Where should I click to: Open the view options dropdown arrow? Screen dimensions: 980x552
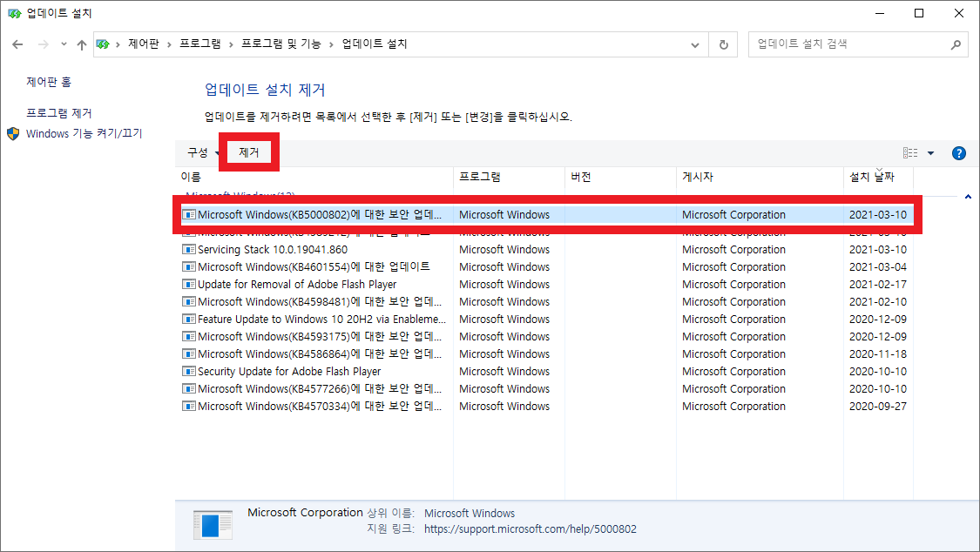tap(930, 153)
